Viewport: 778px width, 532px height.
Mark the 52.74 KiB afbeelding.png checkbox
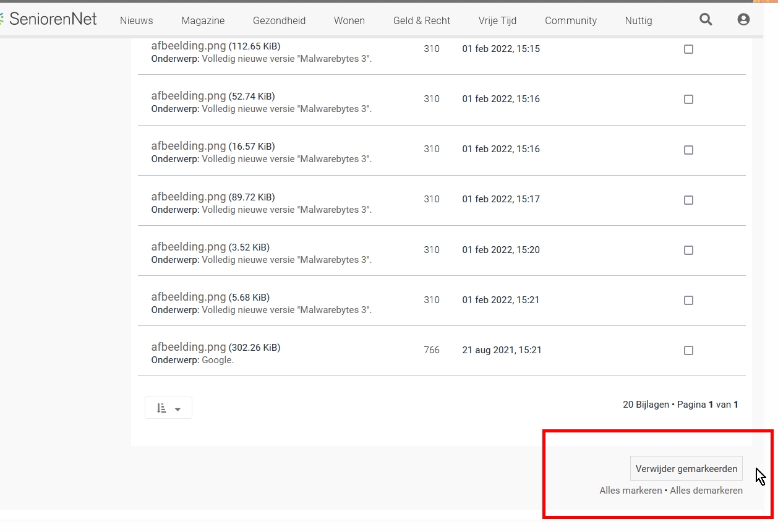[x=688, y=100]
